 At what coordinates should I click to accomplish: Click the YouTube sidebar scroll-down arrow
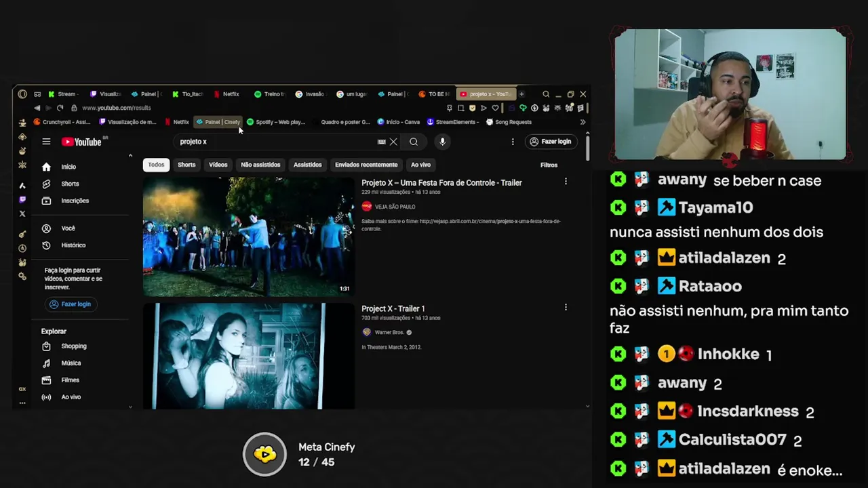tap(130, 407)
